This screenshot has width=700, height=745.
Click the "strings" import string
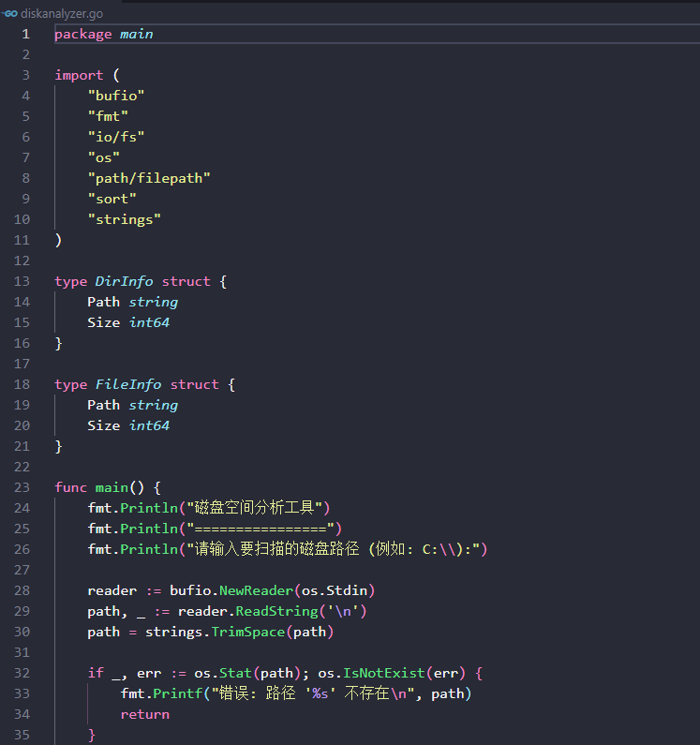pos(124,219)
